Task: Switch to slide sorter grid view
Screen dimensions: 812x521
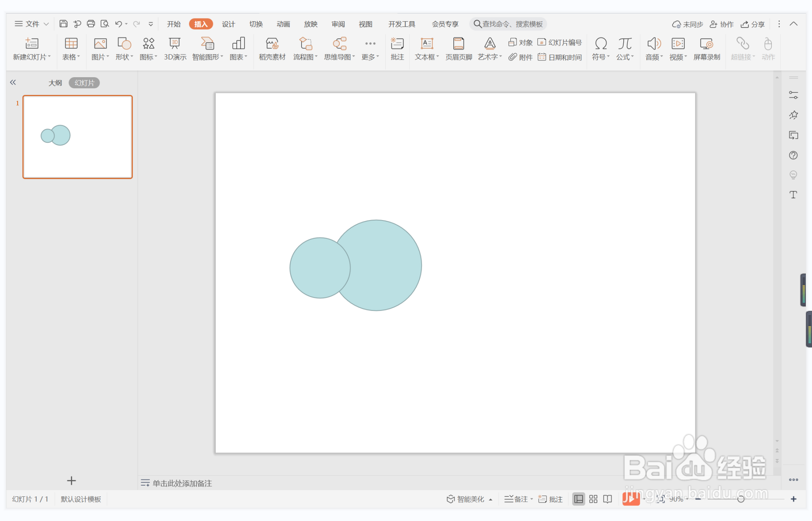Action: [x=593, y=499]
